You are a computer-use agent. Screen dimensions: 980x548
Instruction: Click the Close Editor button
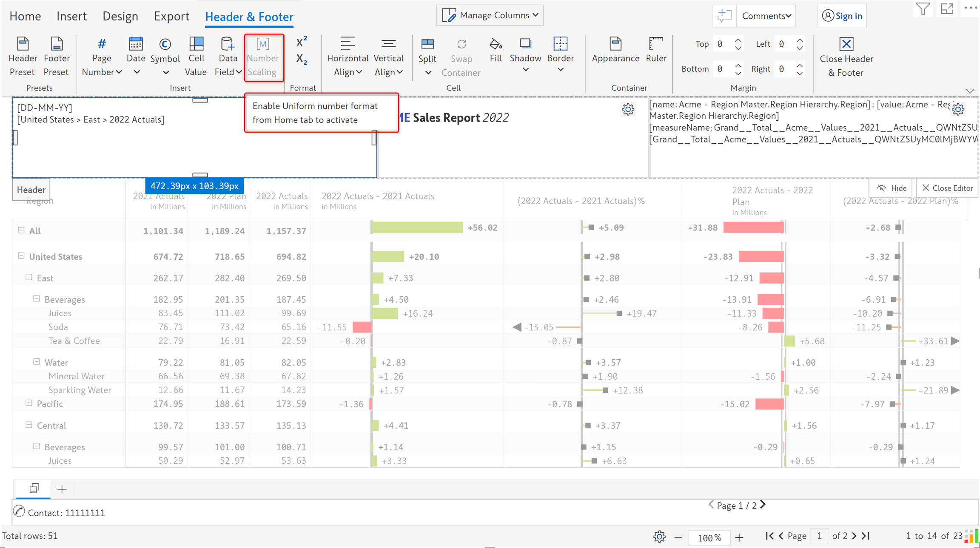point(947,188)
